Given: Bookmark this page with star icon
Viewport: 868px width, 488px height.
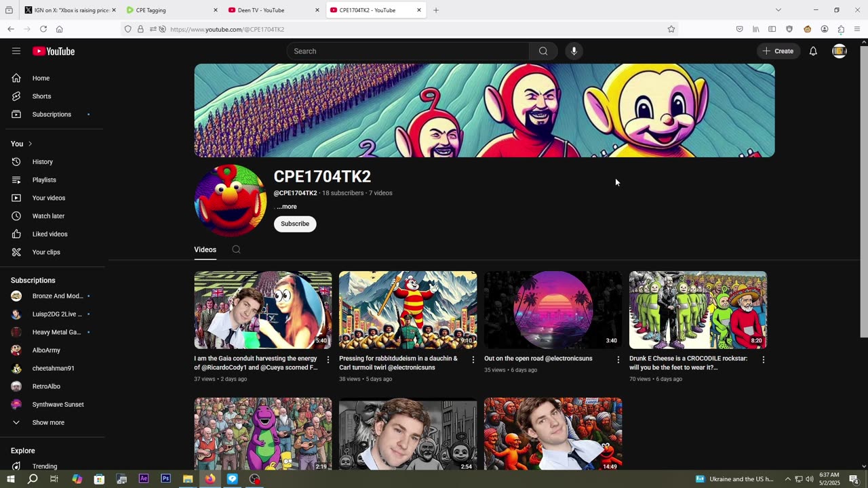Looking at the screenshot, I should [671, 29].
